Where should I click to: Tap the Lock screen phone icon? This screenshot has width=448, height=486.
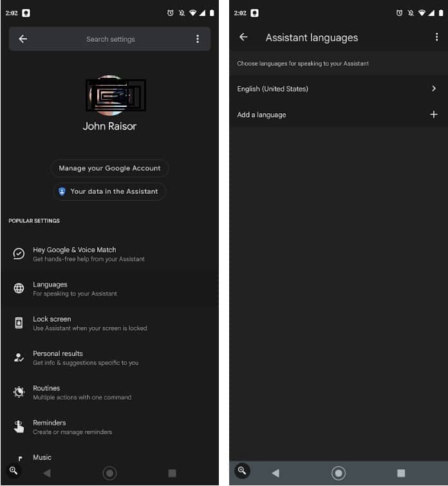pyautogui.click(x=19, y=323)
